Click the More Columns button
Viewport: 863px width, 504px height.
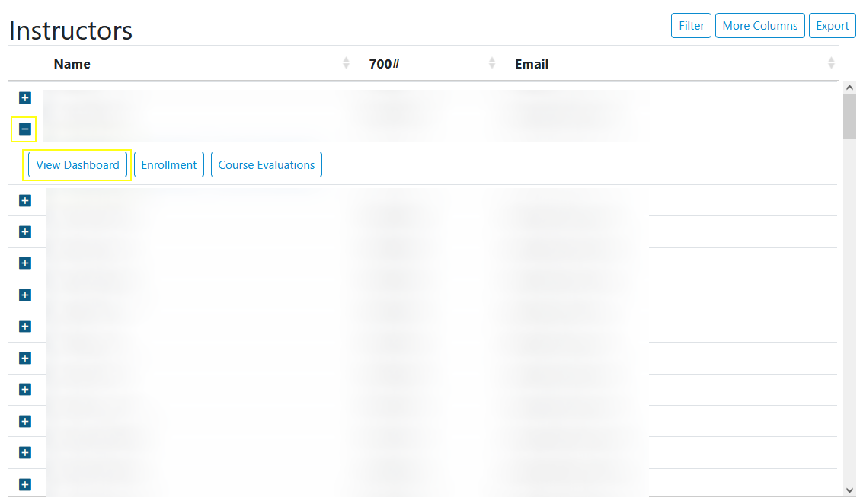click(759, 25)
